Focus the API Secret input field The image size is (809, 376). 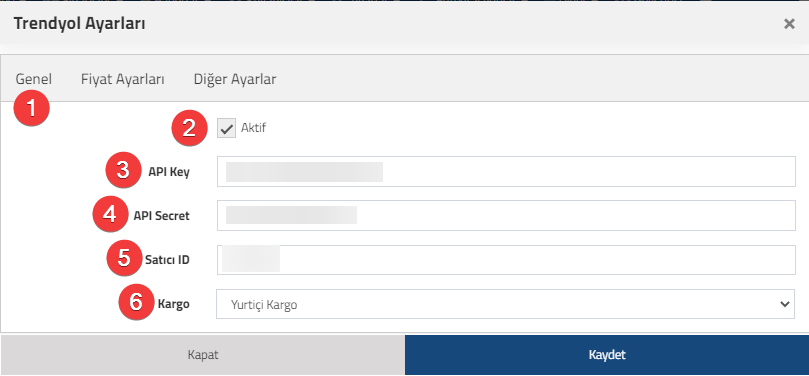tap(506, 216)
